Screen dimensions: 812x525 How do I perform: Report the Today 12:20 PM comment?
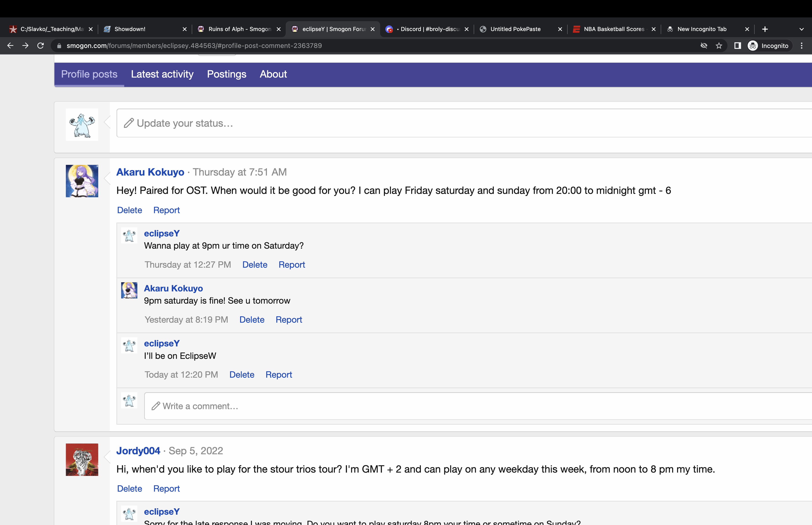[x=279, y=375]
